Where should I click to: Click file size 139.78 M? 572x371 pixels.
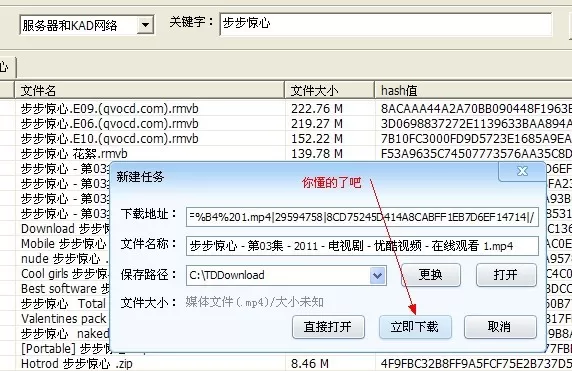pyautogui.click(x=317, y=154)
